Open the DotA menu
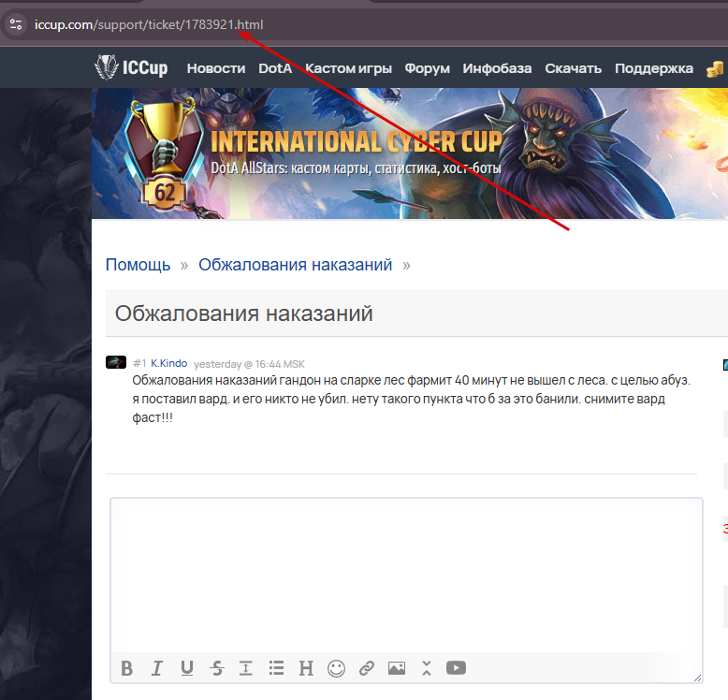Image resolution: width=728 pixels, height=700 pixels. pyautogui.click(x=275, y=68)
